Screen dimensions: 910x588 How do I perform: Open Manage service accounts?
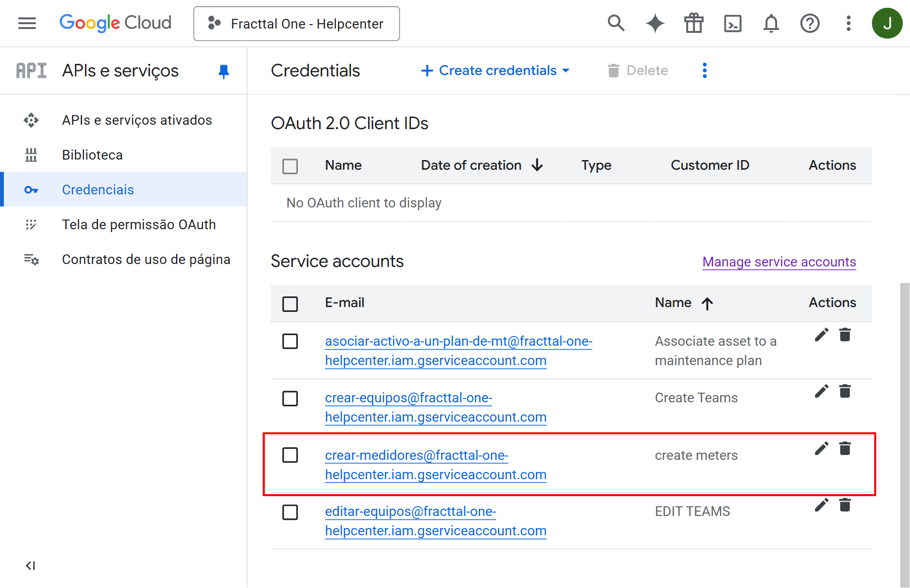coord(779,262)
